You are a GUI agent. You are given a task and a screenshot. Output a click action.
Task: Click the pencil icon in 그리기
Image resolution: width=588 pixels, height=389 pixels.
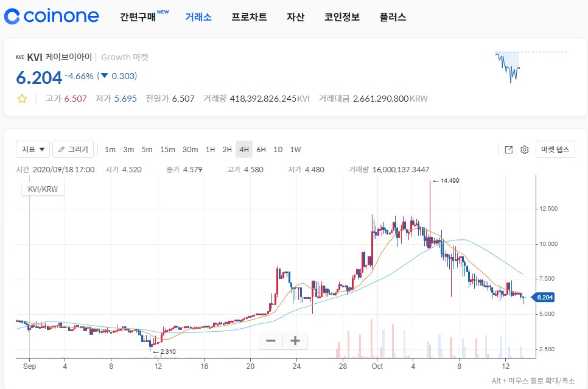(x=62, y=149)
